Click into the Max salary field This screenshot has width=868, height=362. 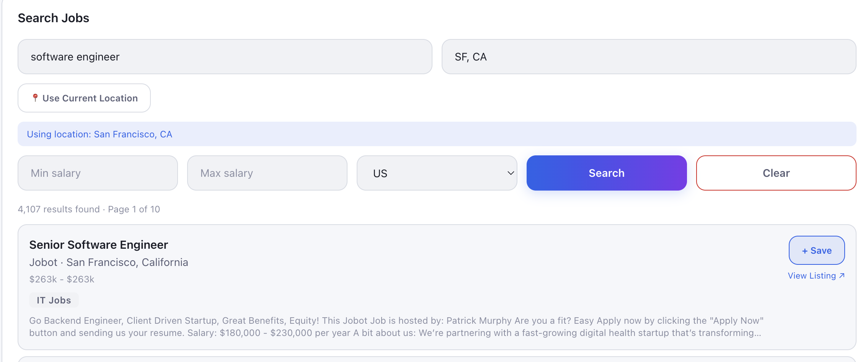point(267,173)
